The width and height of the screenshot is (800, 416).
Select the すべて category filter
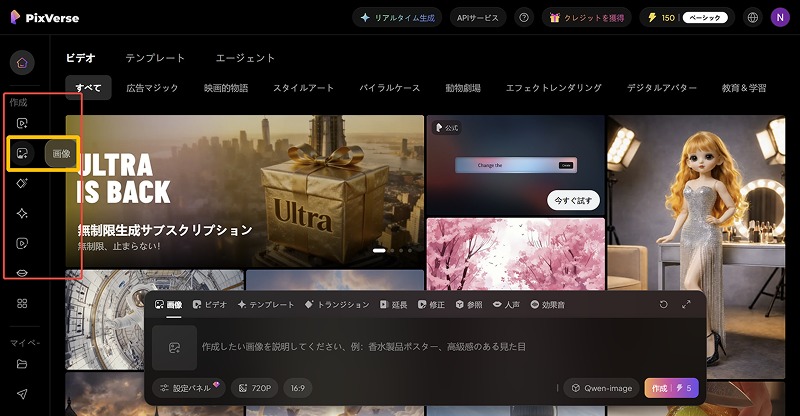point(88,88)
